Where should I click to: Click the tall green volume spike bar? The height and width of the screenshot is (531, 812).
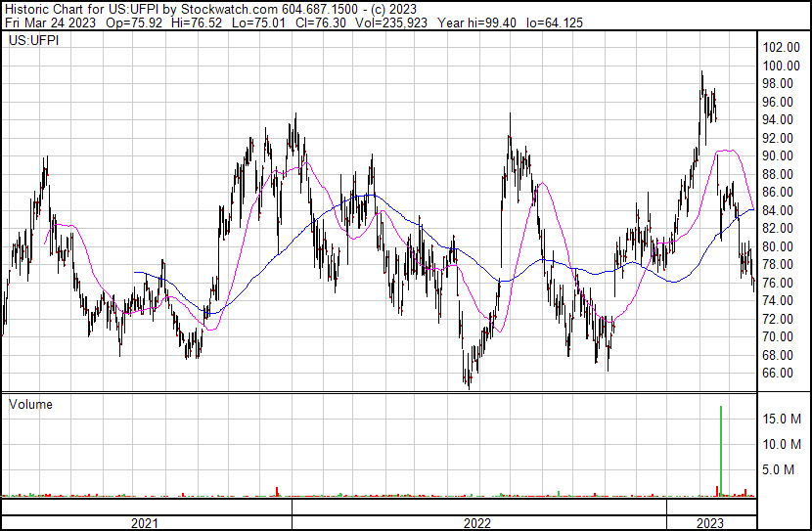(721, 450)
